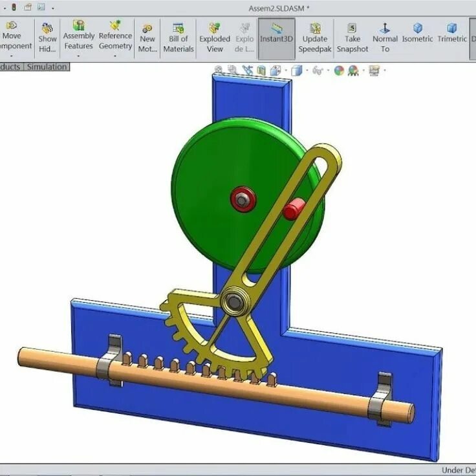Viewport: 476px width, 476px height.
Task: Insert a Bill of Materials
Action: pos(178,39)
